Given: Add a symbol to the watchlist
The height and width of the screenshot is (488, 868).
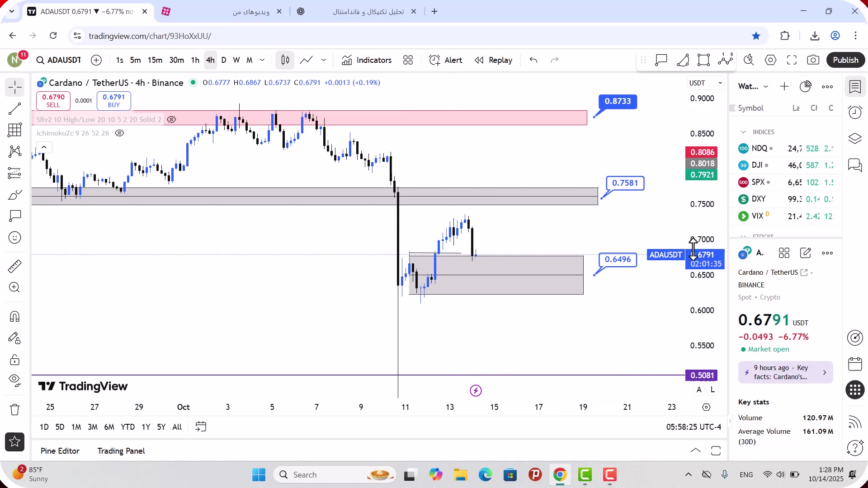Looking at the screenshot, I should (x=784, y=86).
